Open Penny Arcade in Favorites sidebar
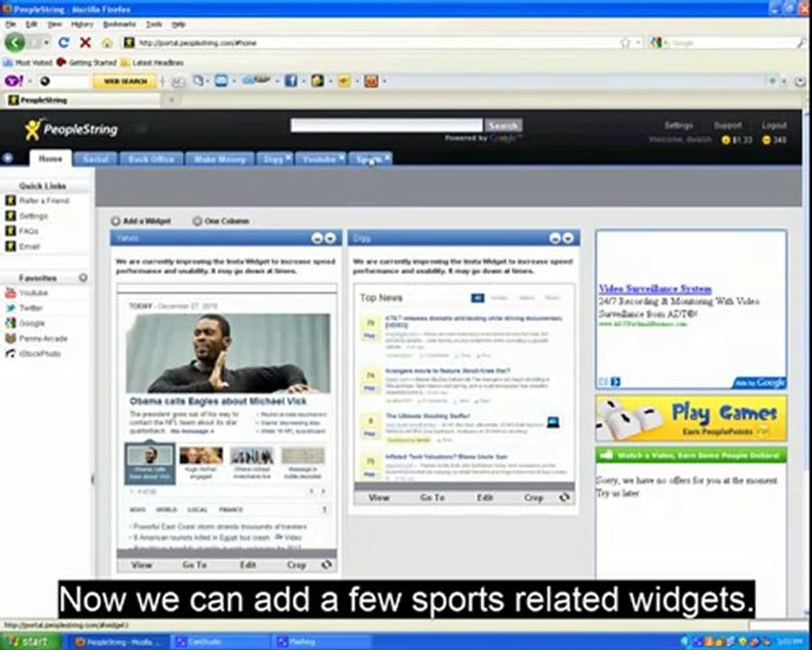Screen dimensions: 812x650 point(42,339)
